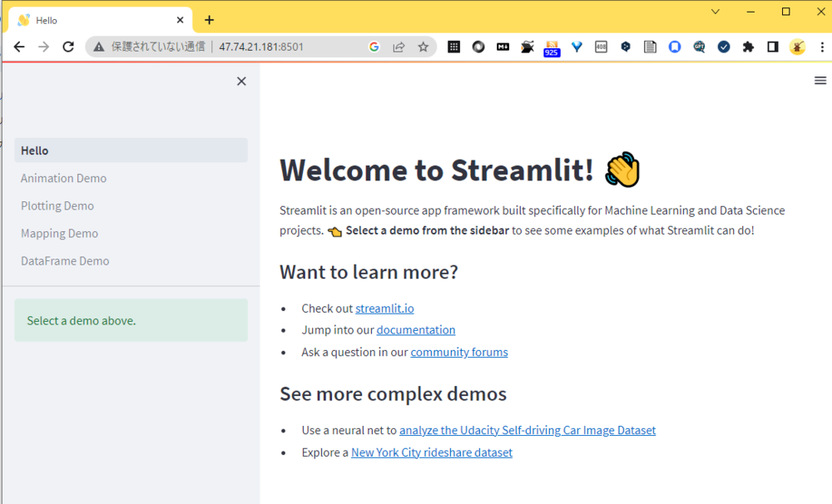Toggle the browser side panel icon
832x504 pixels.
[x=773, y=47]
